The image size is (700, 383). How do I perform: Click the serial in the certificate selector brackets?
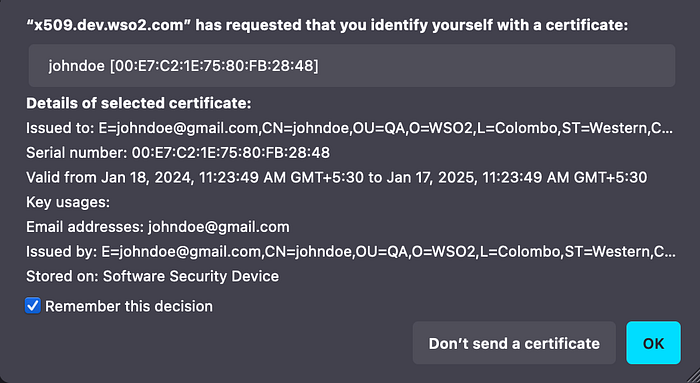click(x=214, y=66)
